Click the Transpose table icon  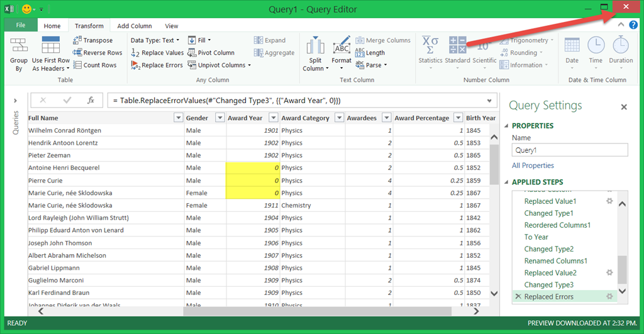point(77,40)
